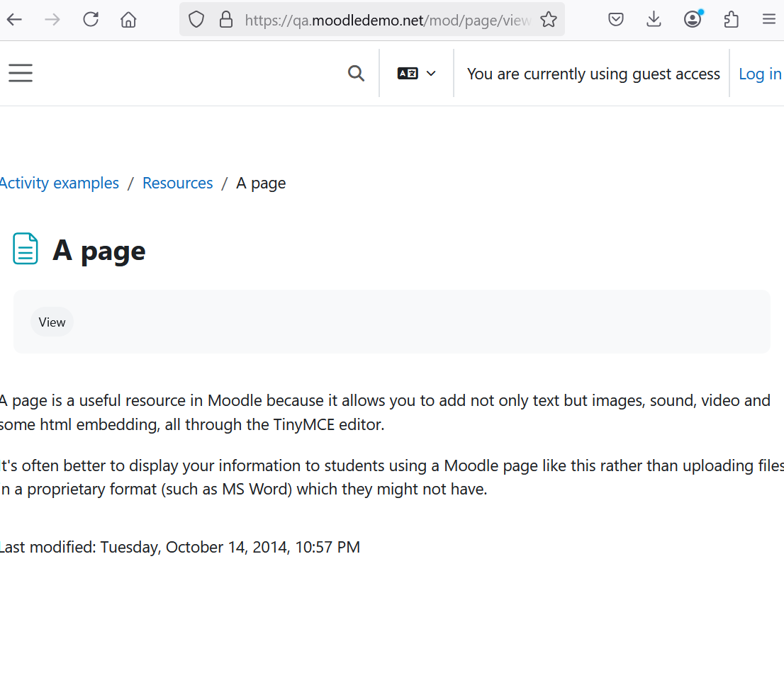Screen dimensions: 784x678
Task: Click the 'A page' breadcrumb text
Action: [261, 183]
